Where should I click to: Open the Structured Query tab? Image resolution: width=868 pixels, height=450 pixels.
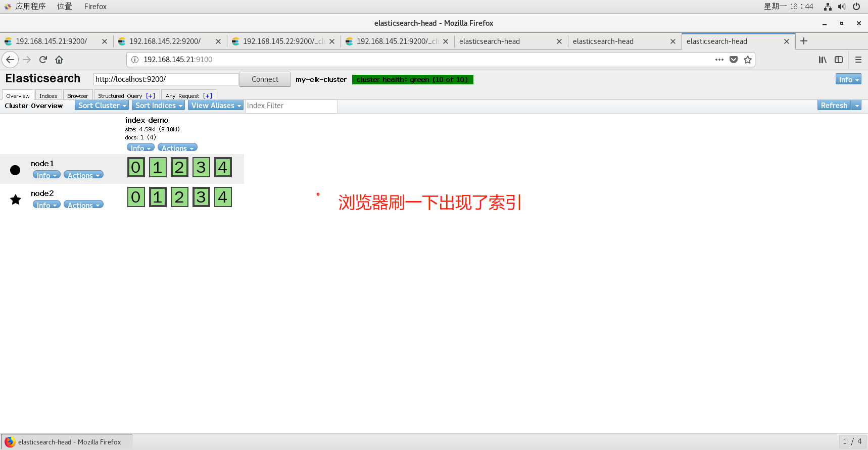120,95
